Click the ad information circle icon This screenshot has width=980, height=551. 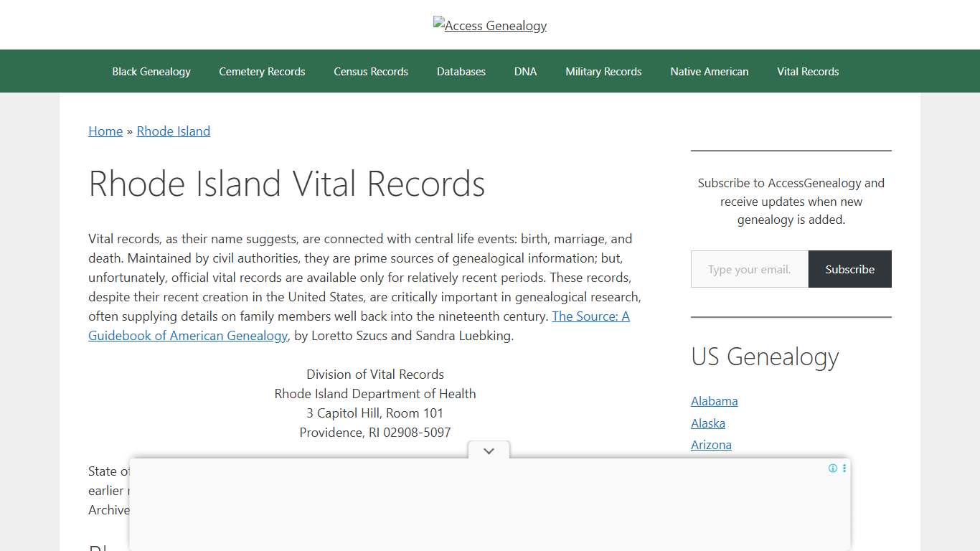tap(833, 468)
